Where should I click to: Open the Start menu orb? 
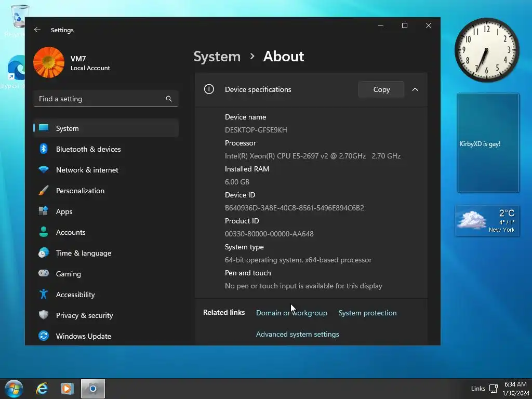click(x=14, y=389)
